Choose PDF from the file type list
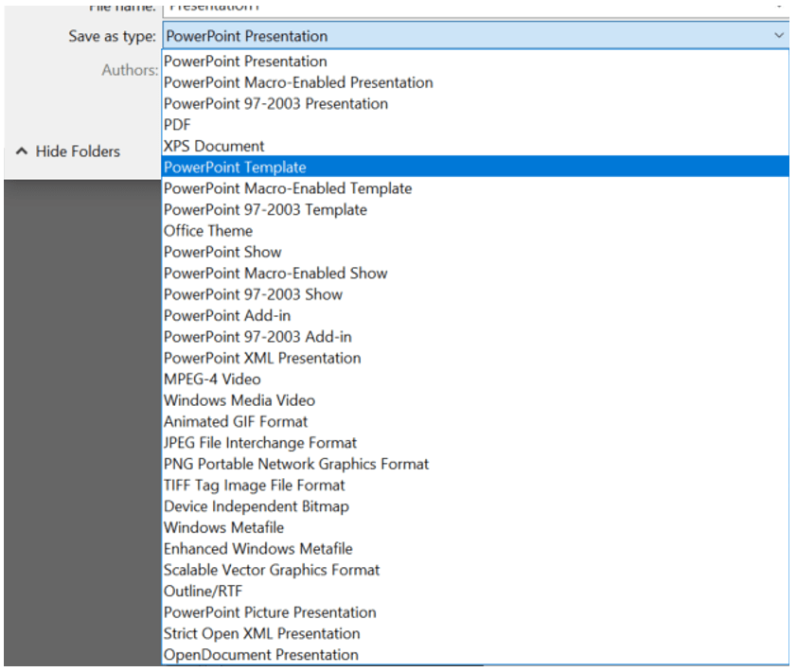Viewport: 797px width, 672px height. point(178,125)
